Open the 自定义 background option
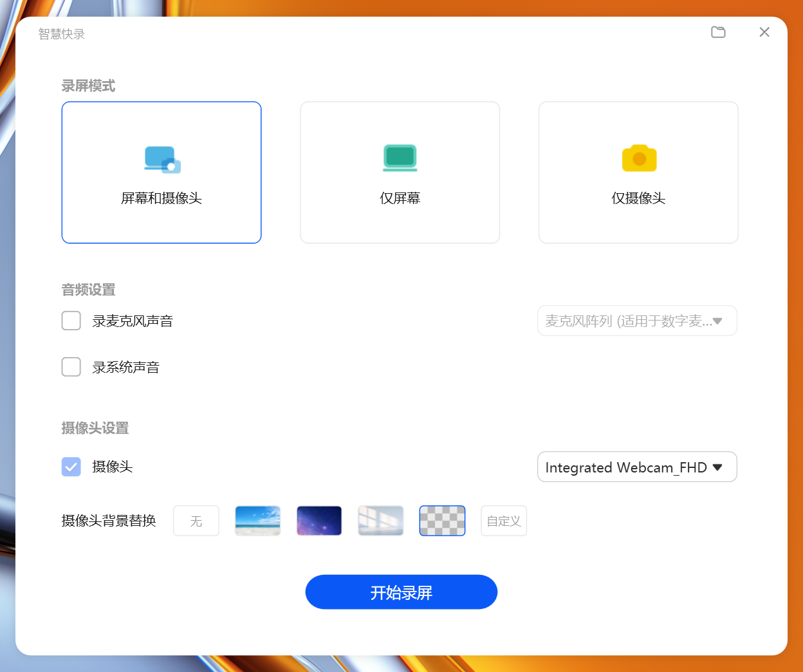This screenshot has height=672, width=803. 503,521
